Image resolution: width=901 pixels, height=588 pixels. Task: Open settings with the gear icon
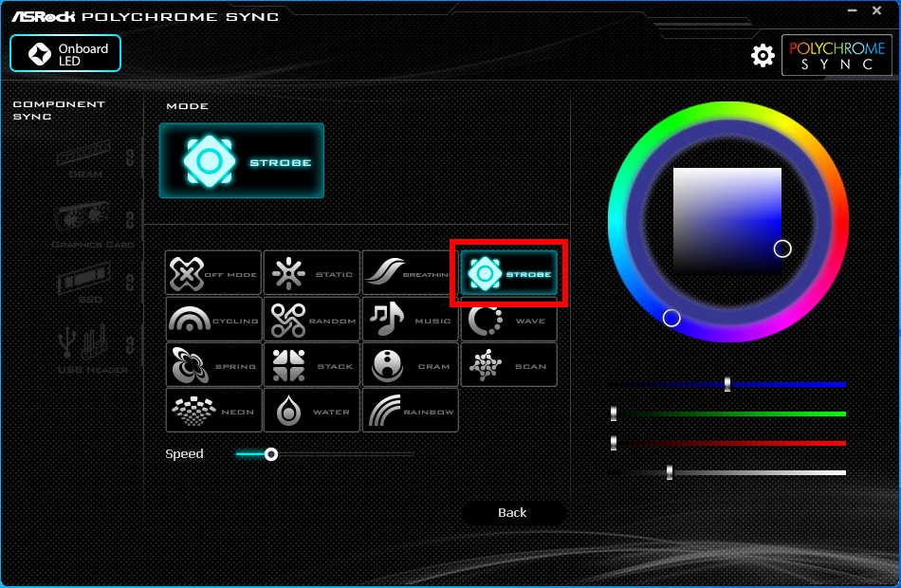pyautogui.click(x=763, y=55)
